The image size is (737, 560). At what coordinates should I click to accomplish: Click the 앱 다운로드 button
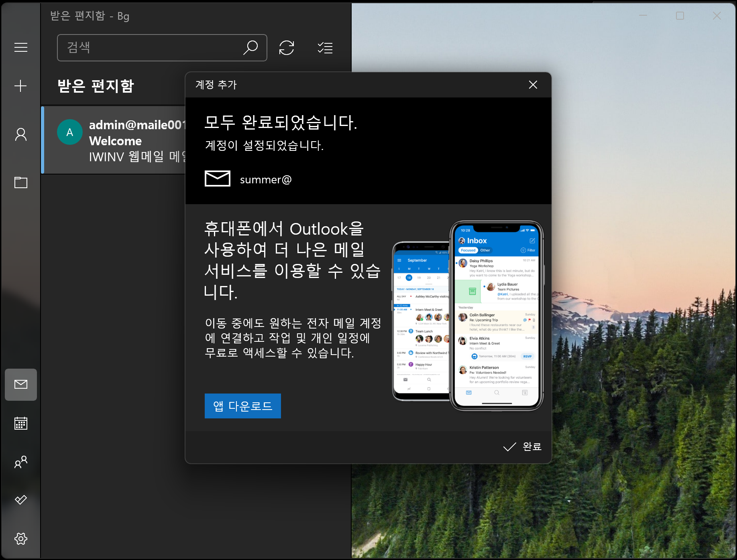click(243, 406)
